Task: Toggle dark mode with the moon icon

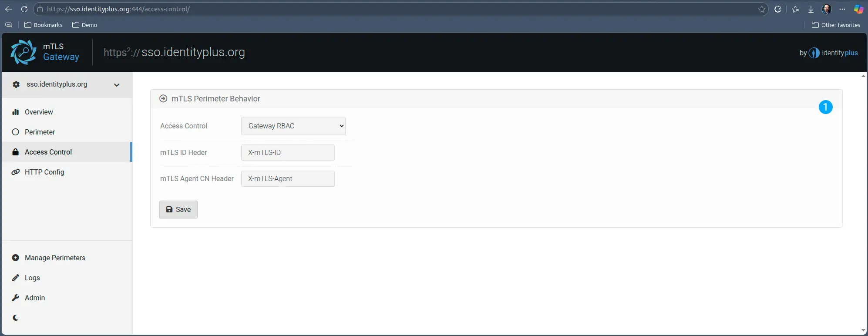Action: [16, 318]
